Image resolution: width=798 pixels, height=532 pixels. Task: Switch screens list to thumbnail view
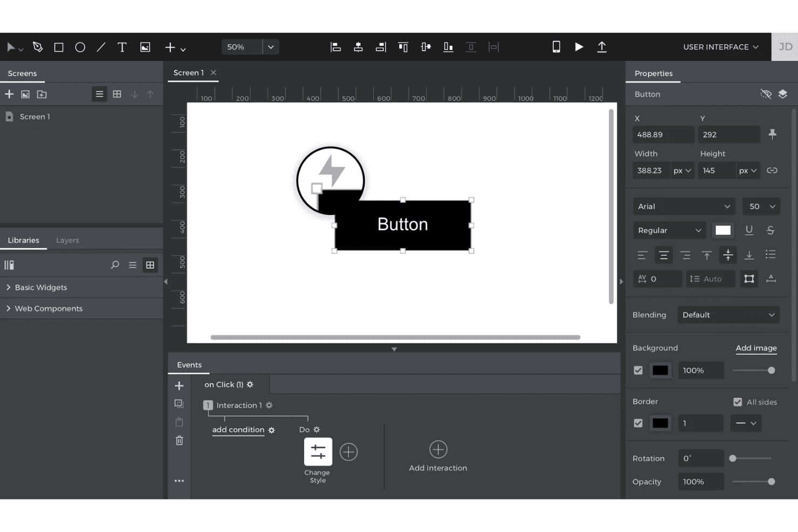pos(117,94)
